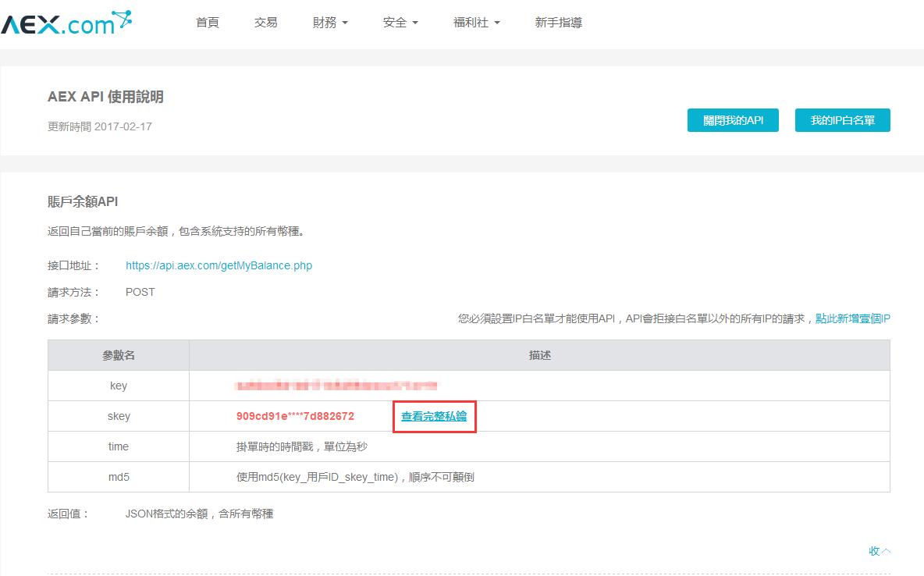This screenshot has height=576, width=924.
Task: Expand the 財務 dropdown menu
Action: 330,23
